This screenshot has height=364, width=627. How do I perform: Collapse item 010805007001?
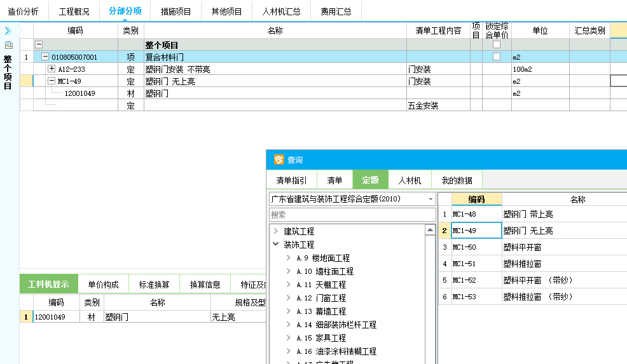pyautogui.click(x=45, y=57)
